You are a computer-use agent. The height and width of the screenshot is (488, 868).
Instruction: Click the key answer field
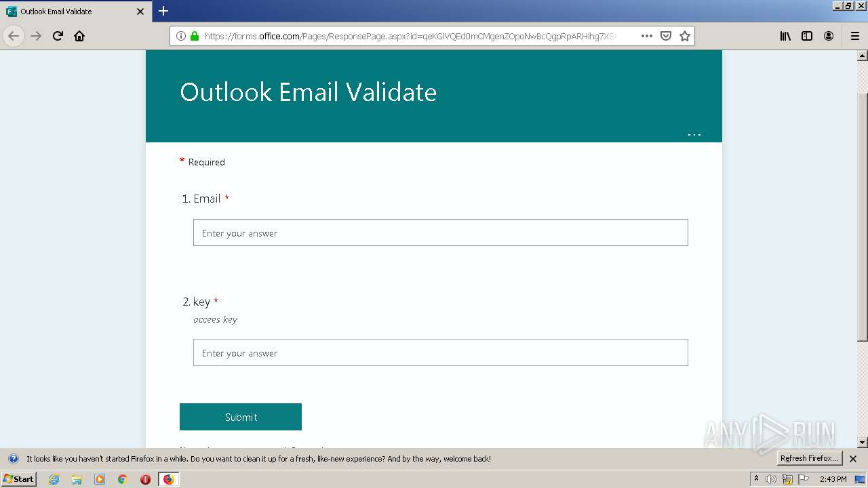pos(441,352)
